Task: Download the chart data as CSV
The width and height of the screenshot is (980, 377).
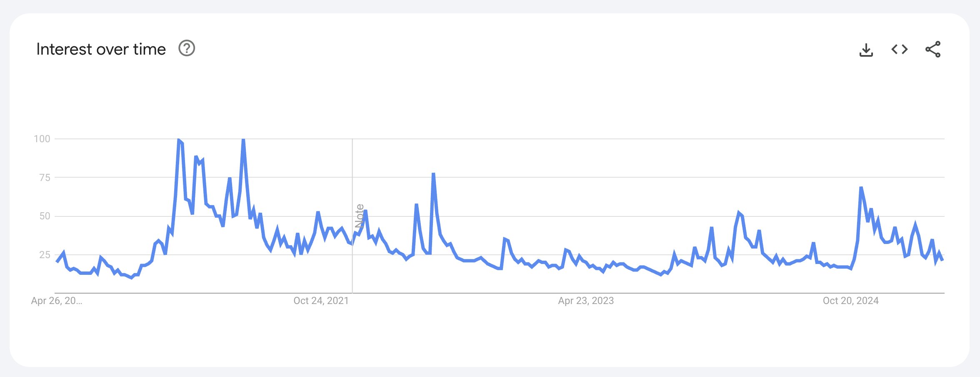Action: (x=866, y=50)
